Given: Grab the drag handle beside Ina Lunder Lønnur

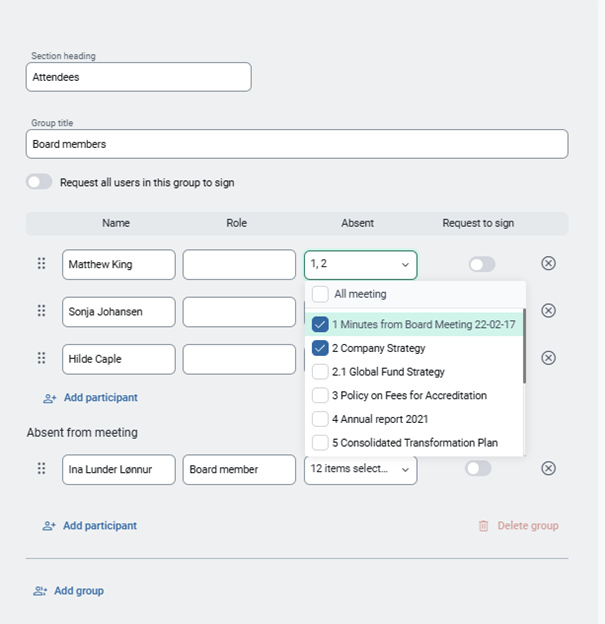Looking at the screenshot, I should coord(41,468).
